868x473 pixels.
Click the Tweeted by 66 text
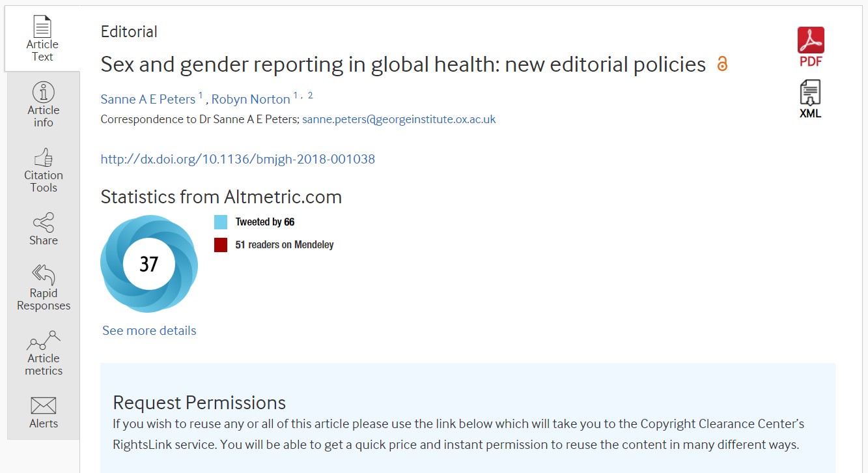click(265, 222)
